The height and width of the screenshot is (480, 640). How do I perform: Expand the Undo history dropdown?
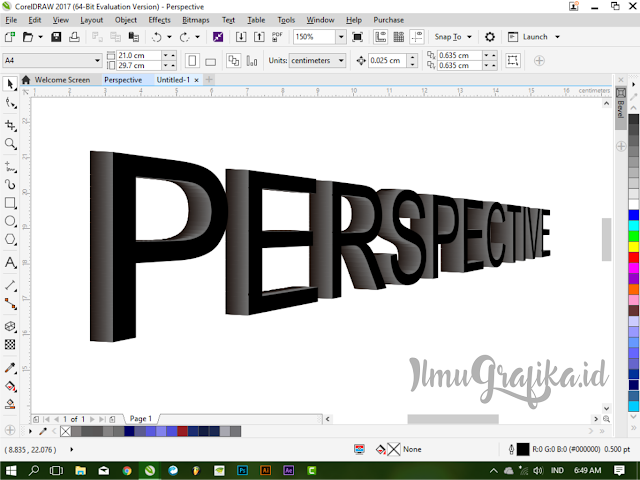169,37
